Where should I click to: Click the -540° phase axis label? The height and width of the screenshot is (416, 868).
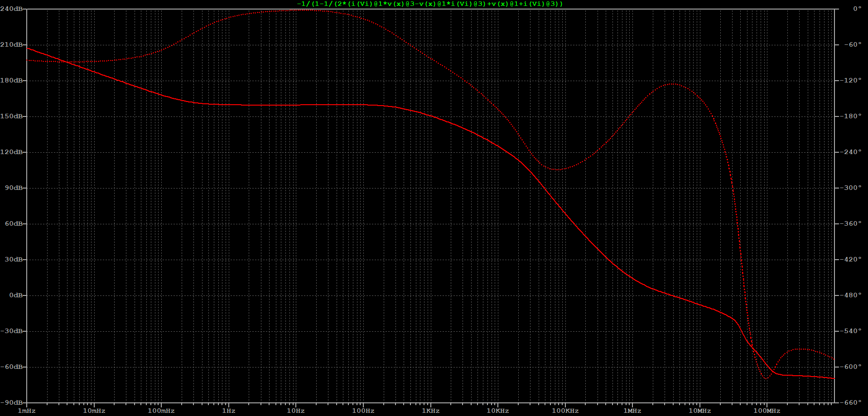point(851,331)
